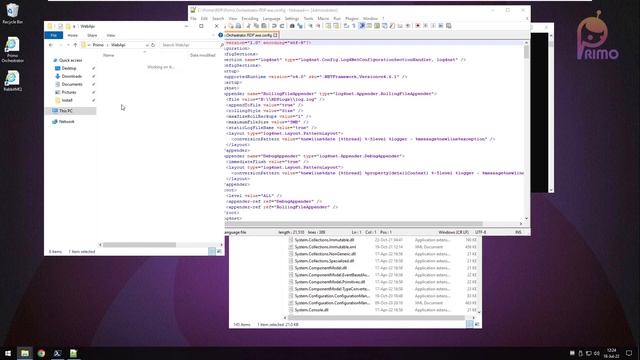Click Save Recorded Macro icon
Image resolution: width=640 pixels, height=360 pixels.
coord(449,26)
